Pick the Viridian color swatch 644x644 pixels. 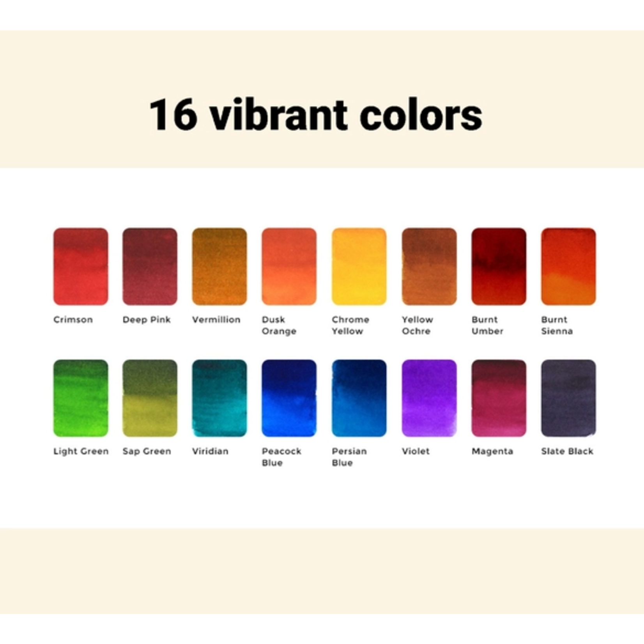pyautogui.click(x=219, y=398)
